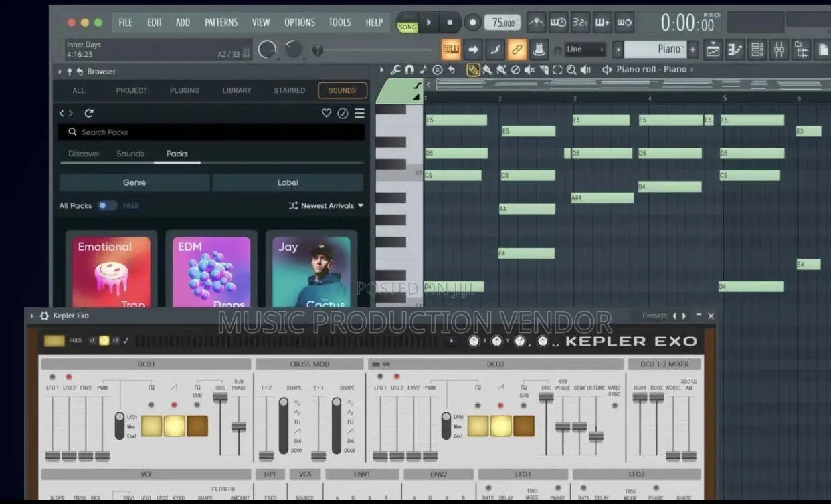The width and height of the screenshot is (831, 504).
Task: Choose the selection tool in piano roll
Action: tap(557, 70)
